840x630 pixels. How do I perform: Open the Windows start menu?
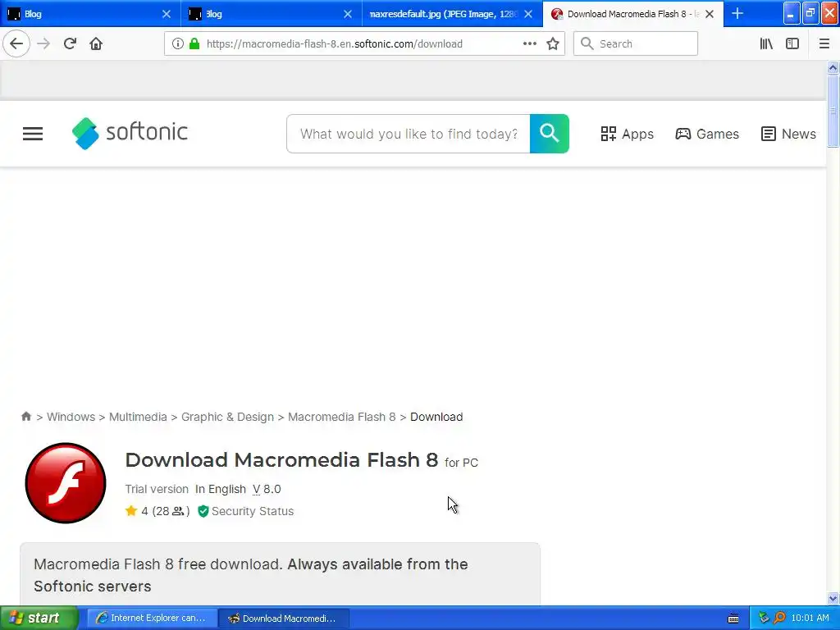39,618
